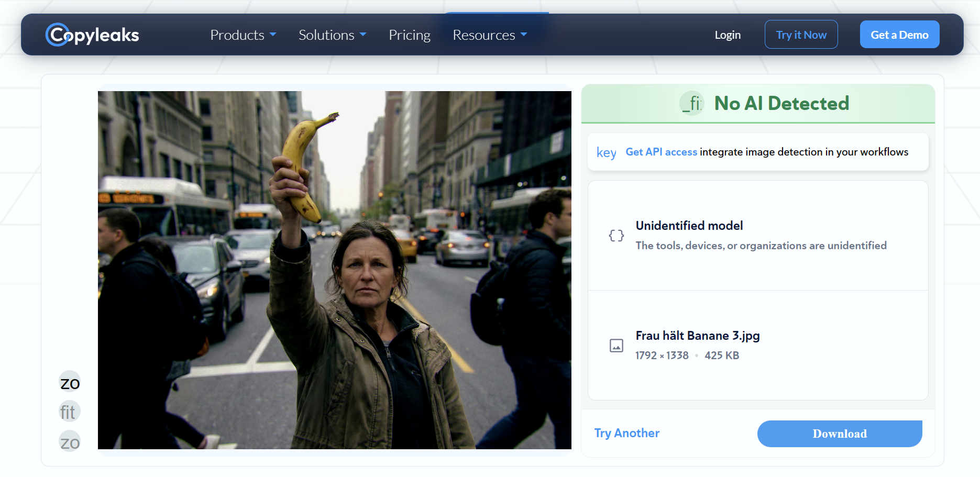Open the Solutions dropdown
980x477 pixels.
point(332,35)
